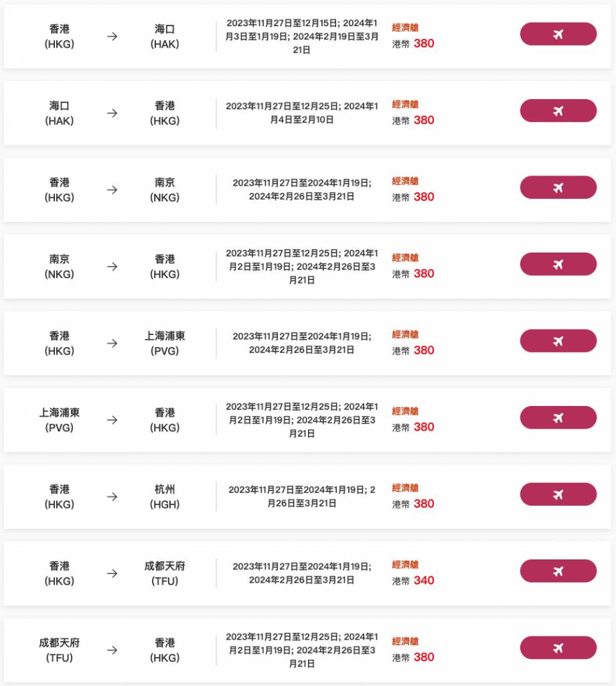616x686 pixels.
Task: Click the arrow between 香港 and 杭州
Action: [x=112, y=496]
